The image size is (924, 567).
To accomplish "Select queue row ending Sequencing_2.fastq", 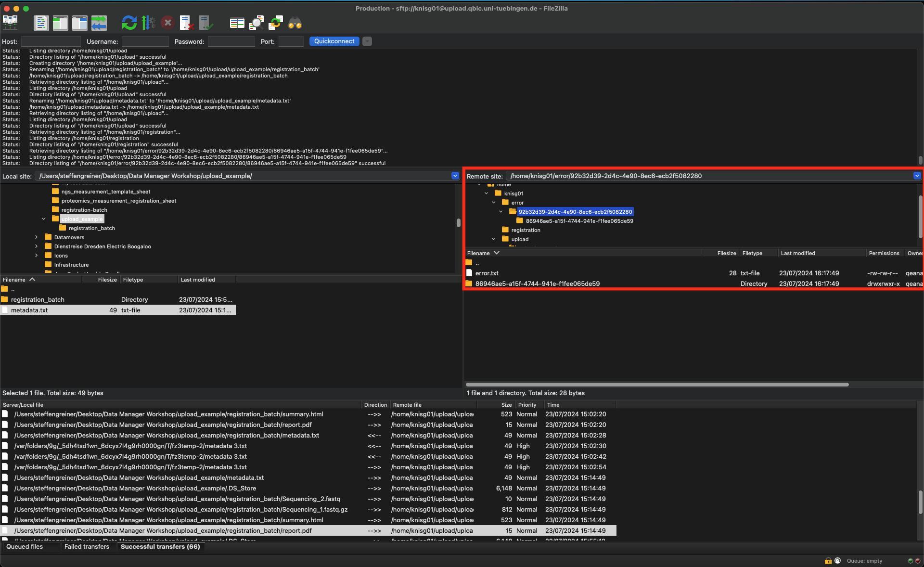I will tap(308, 499).
